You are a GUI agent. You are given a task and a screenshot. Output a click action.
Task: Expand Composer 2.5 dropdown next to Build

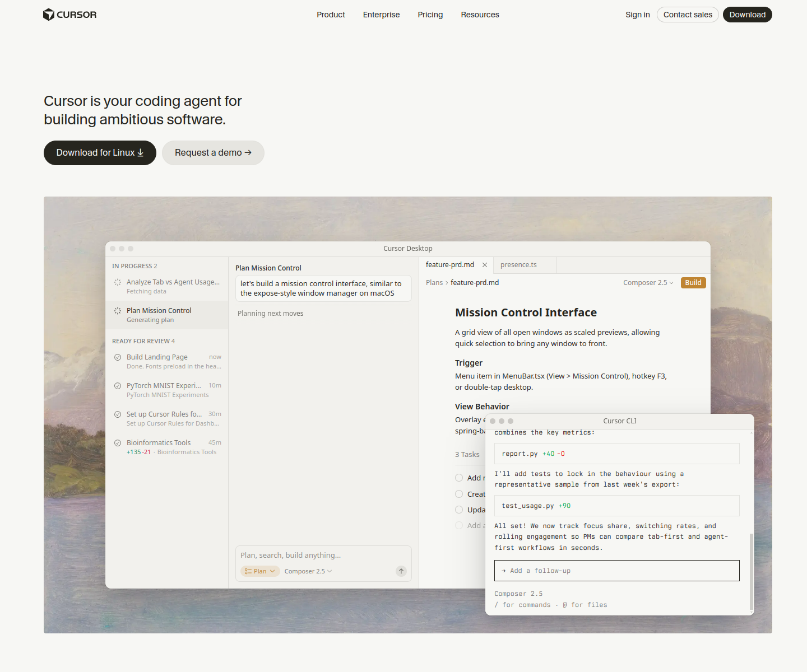coord(648,283)
